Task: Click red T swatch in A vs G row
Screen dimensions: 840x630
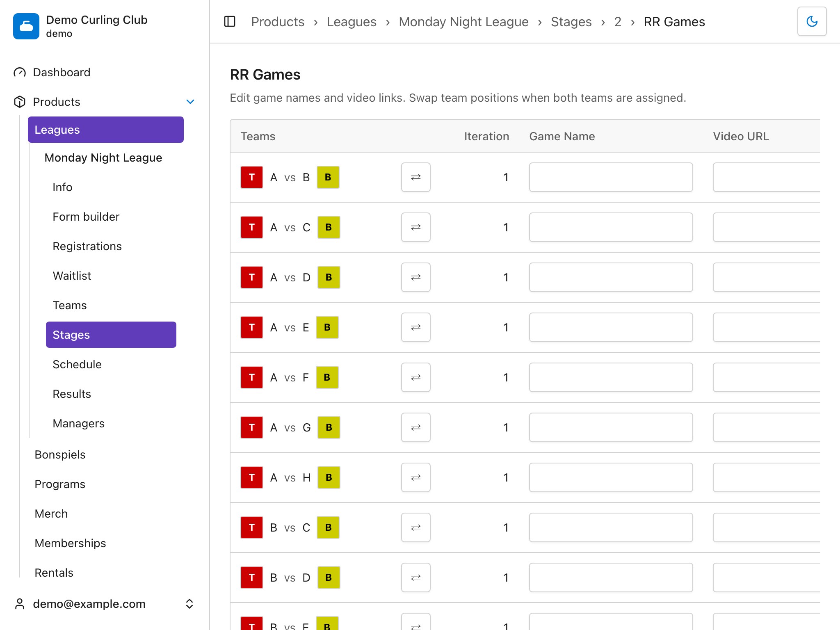Action: (252, 427)
